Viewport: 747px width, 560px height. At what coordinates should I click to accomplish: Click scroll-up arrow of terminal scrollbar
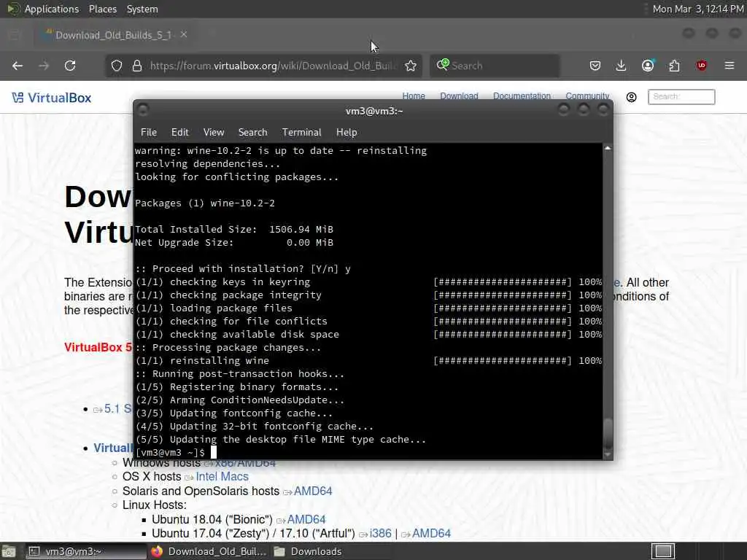[608, 149]
